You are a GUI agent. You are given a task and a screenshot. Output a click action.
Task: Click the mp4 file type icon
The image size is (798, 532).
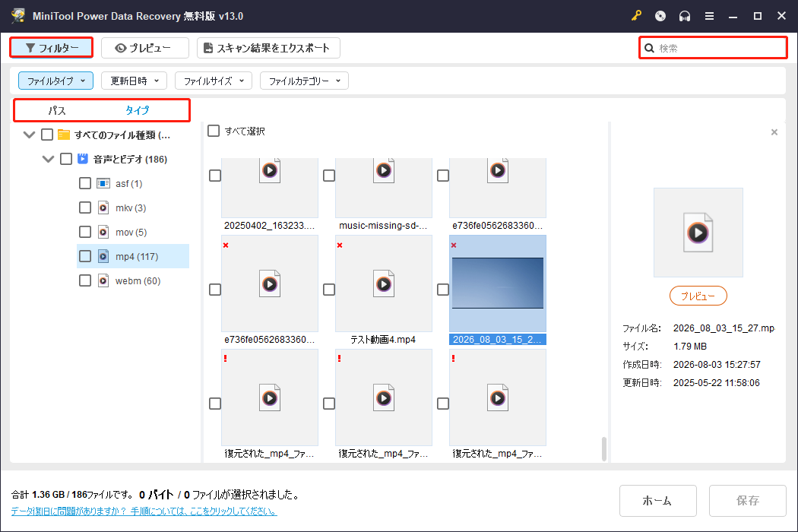[x=103, y=256]
